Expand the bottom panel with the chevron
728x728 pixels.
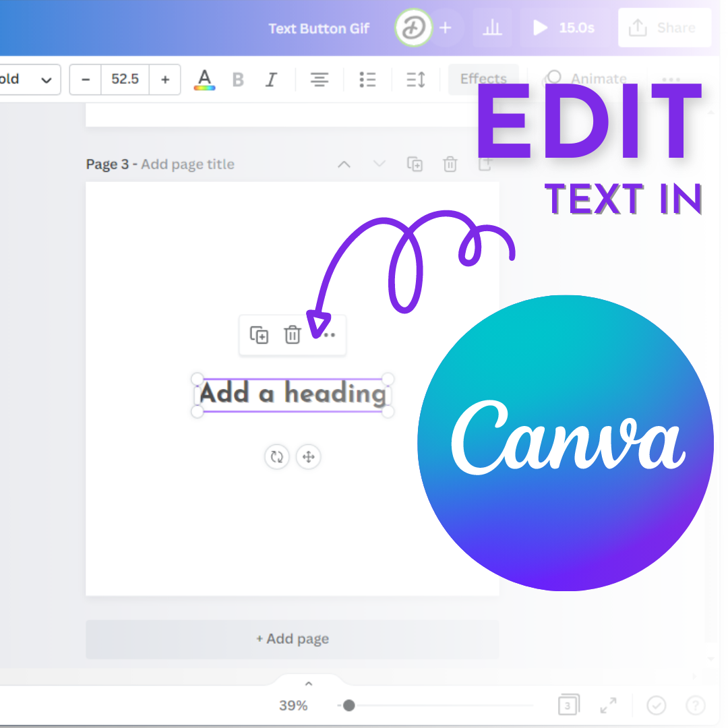coord(308,683)
